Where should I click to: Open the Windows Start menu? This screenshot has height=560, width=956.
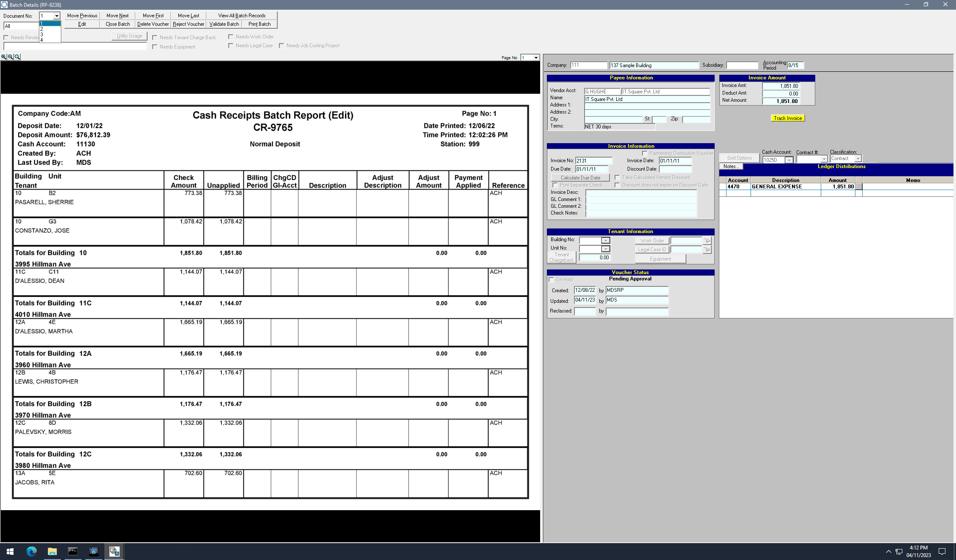pos(10,551)
